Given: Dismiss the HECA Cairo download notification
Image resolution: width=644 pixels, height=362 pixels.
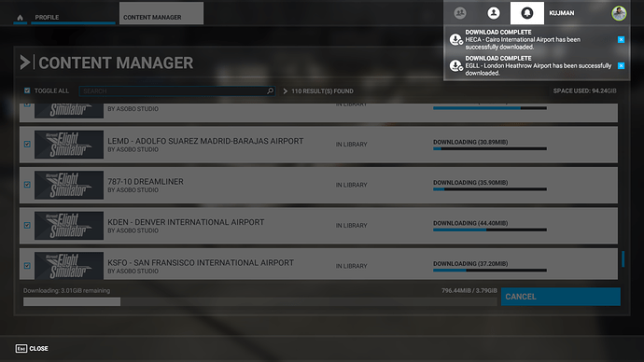Looking at the screenshot, I should click(x=621, y=39).
